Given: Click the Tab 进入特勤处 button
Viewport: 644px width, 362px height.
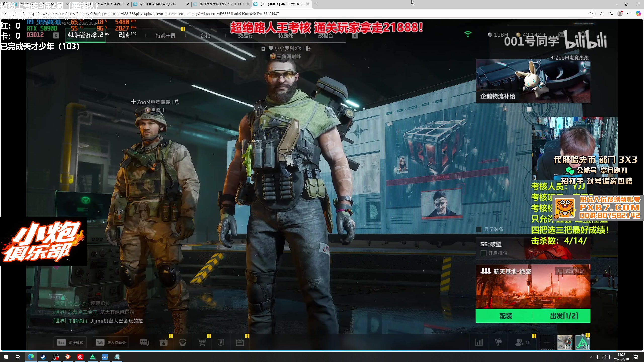Looking at the screenshot, I should [x=111, y=342].
